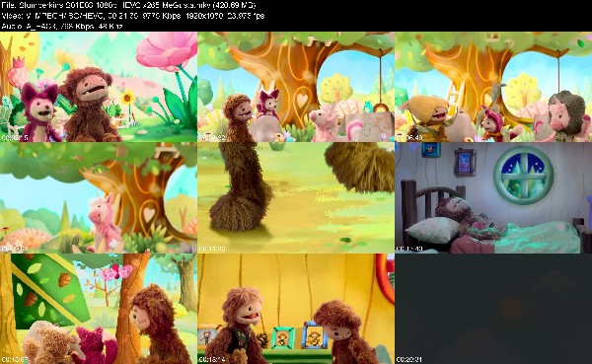This screenshot has width=592, height=364.
Task: Click the timestamp on the yellow room thumbnail
Action: click(x=211, y=360)
